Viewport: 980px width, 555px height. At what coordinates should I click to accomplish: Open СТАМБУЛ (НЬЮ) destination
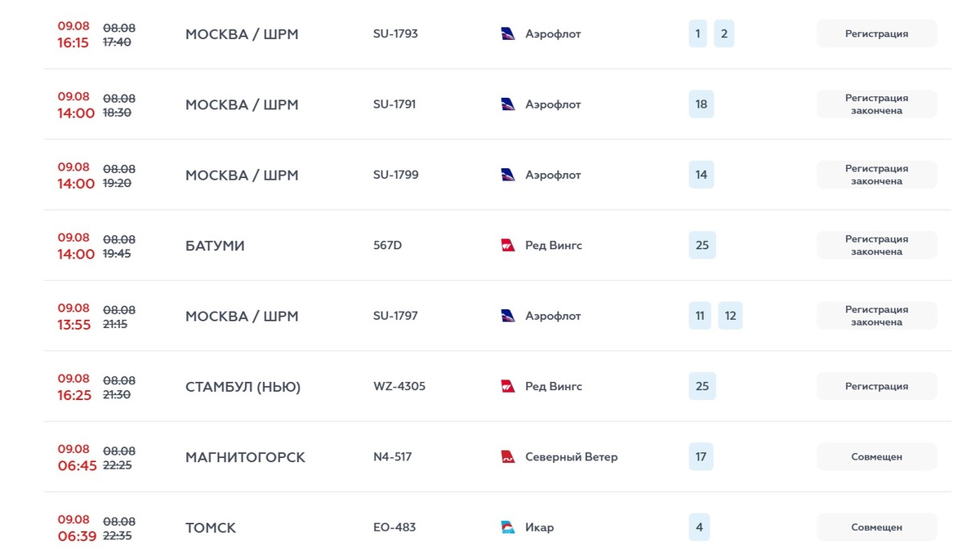coord(243,387)
